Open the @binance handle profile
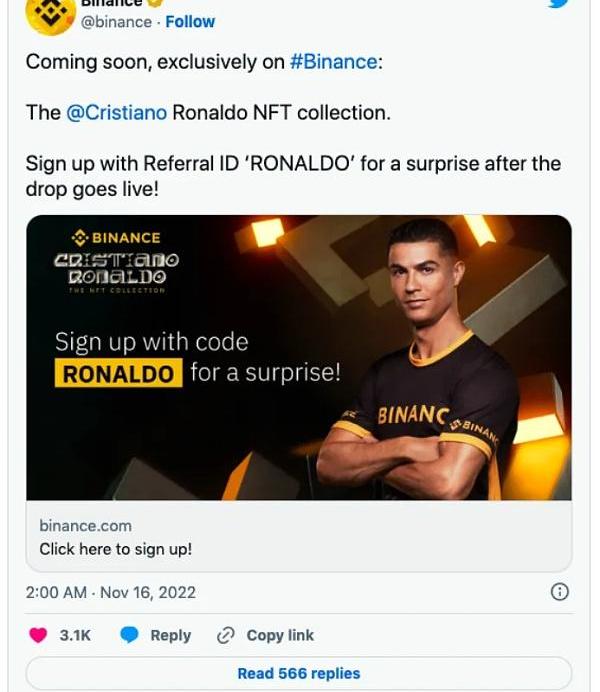 tap(116, 21)
